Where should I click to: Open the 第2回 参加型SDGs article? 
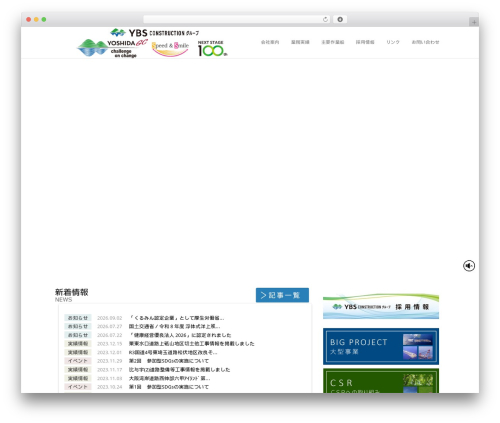tap(169, 361)
